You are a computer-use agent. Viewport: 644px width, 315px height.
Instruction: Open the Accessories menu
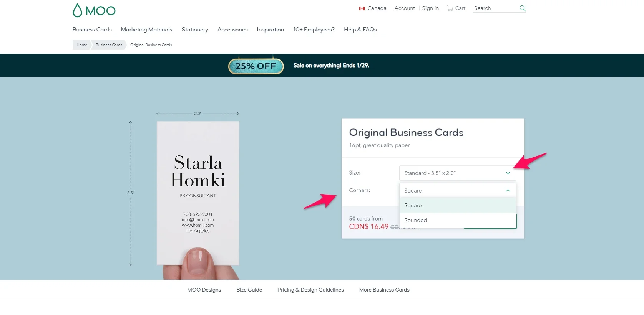[232, 30]
